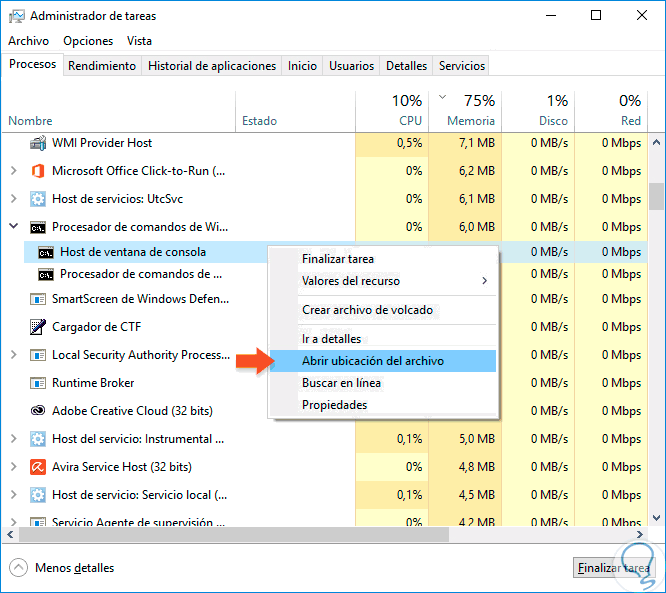Click the Adobe Creative Cloud process icon
Screen dimensions: 666x593
tap(38, 411)
